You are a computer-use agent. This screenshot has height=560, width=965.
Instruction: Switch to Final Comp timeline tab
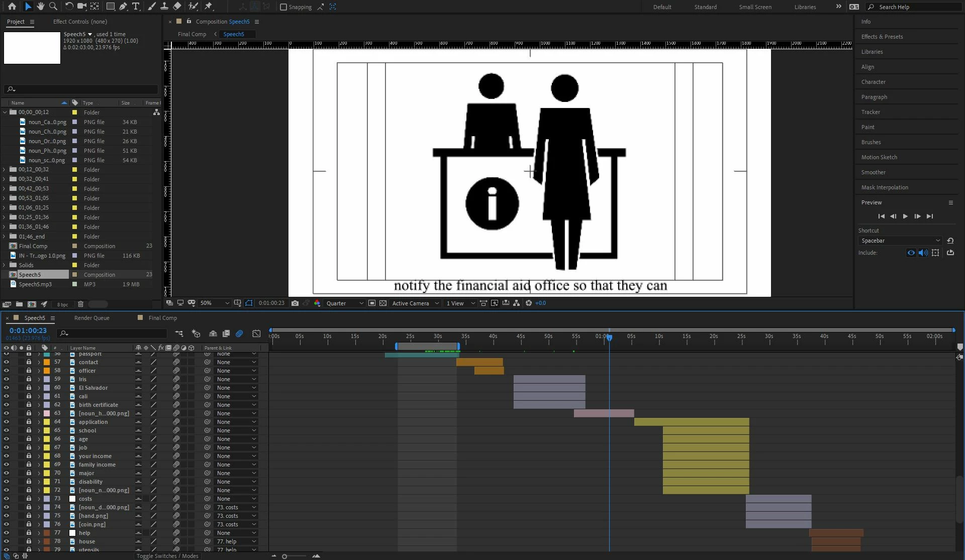162,318
